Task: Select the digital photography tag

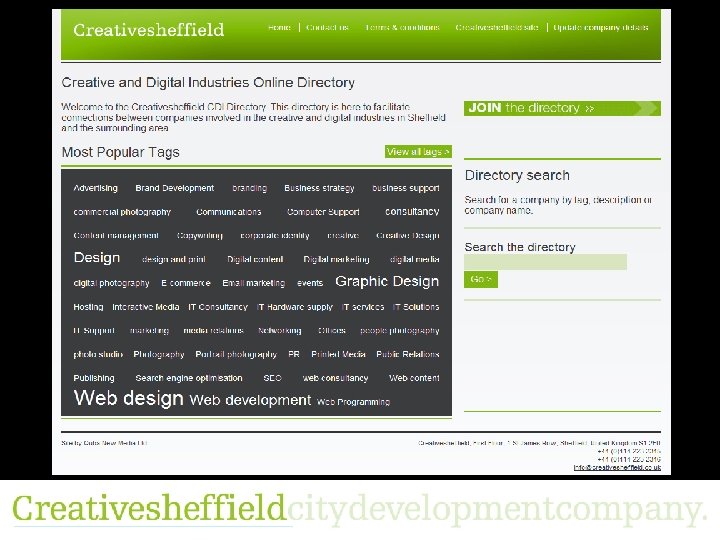Action: click(112, 283)
